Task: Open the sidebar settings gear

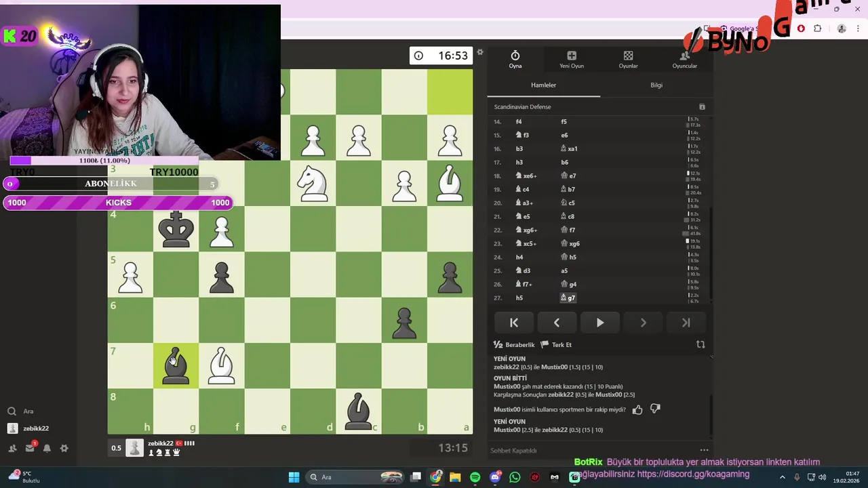Action: click(x=64, y=448)
